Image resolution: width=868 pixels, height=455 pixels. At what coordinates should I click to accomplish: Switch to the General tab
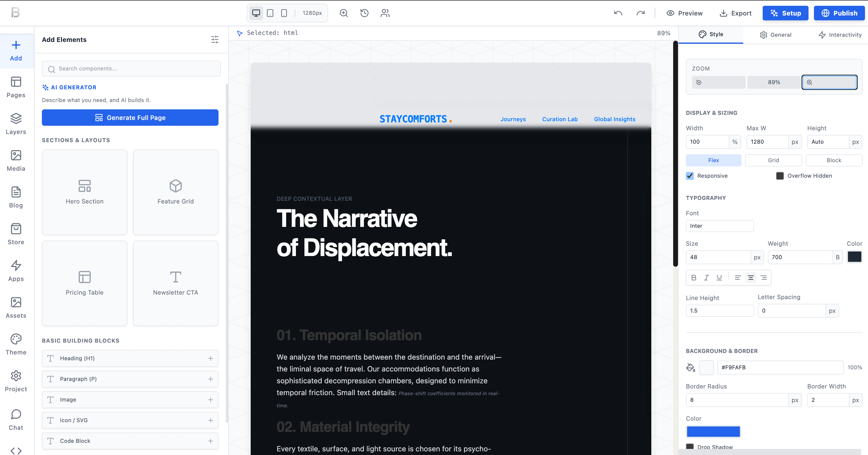click(x=775, y=35)
